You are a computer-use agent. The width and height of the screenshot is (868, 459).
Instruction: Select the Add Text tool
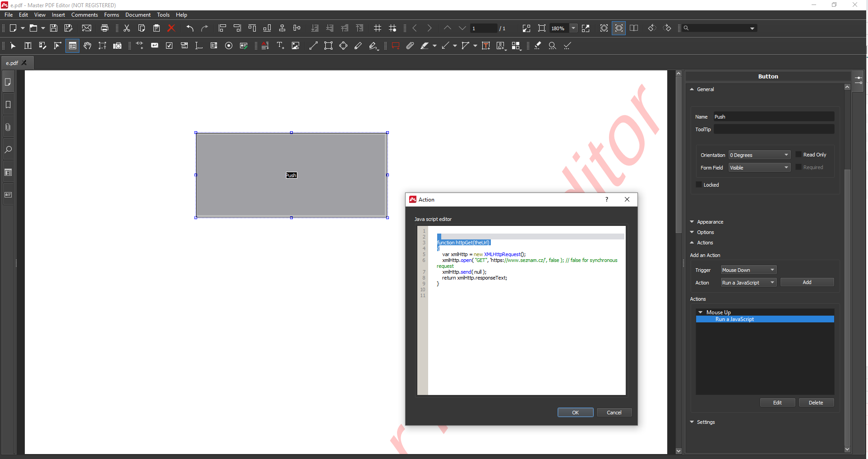280,46
